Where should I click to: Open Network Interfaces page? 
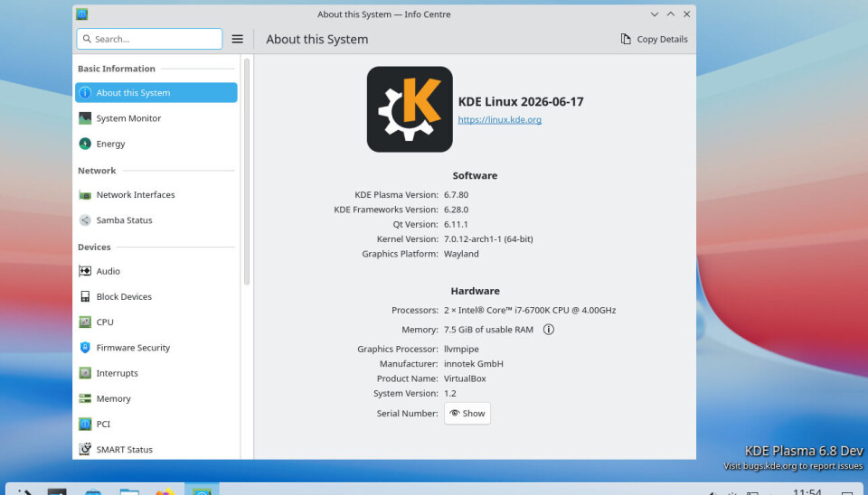156,195
